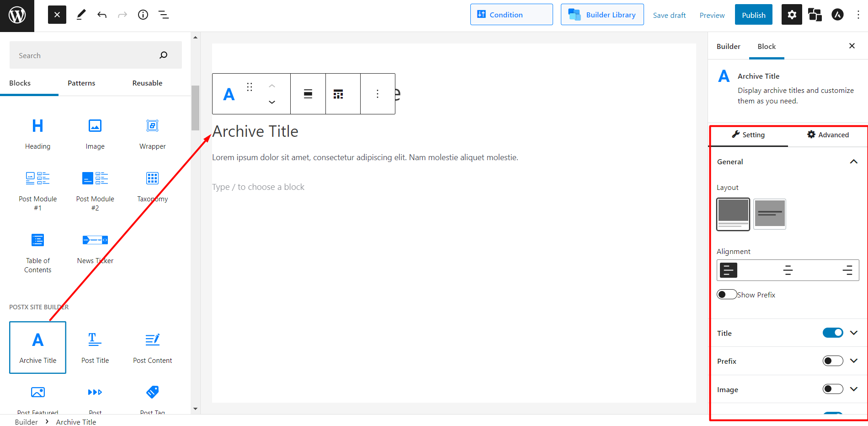Click Save draft
Screen dimensions: 868x426
pos(669,15)
